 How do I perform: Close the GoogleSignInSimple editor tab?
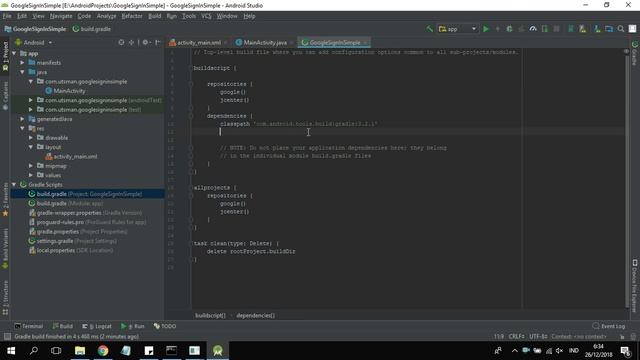tap(365, 42)
